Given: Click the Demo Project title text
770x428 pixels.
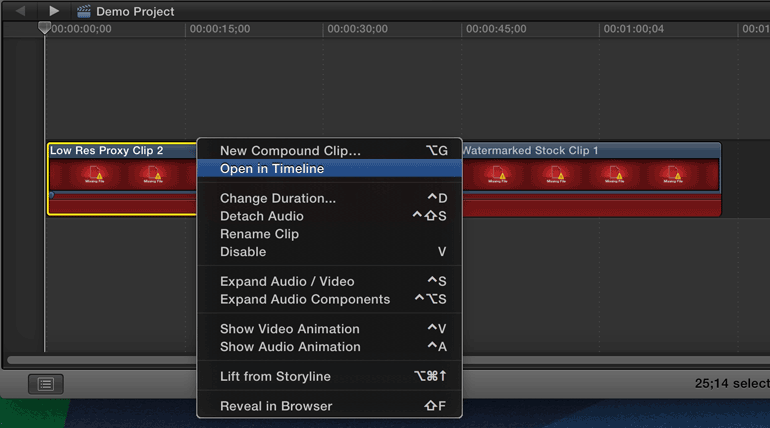Looking at the screenshot, I should click(x=135, y=11).
